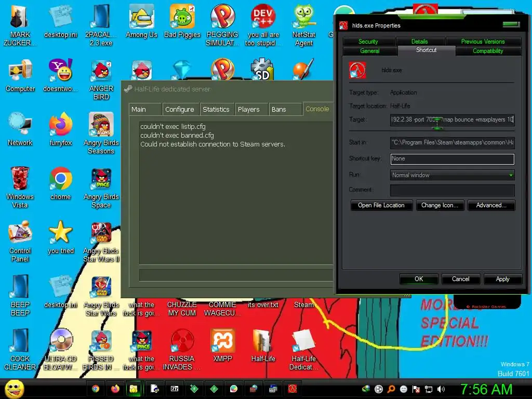
Task: Select console line 'couldn't exec banned.cfg'
Action: 177,136
